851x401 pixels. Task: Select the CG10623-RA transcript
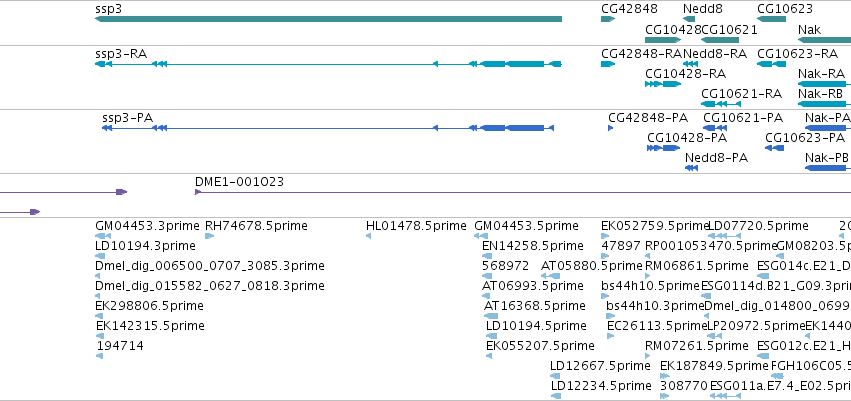tap(771, 64)
